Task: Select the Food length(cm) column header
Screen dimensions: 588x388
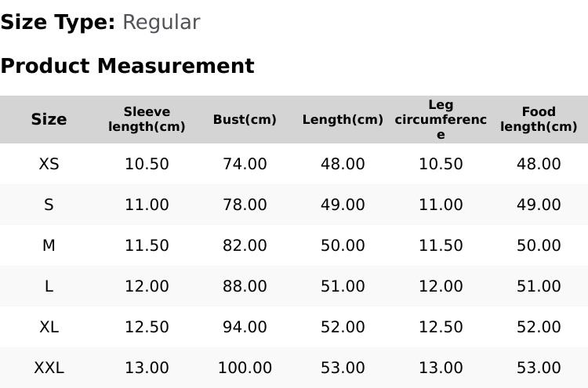Action: pyautogui.click(x=539, y=119)
